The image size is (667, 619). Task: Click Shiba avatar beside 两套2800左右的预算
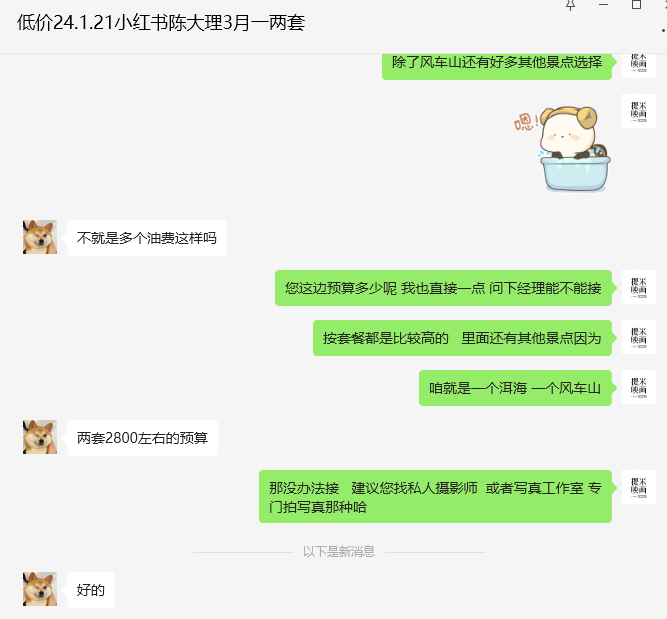pyautogui.click(x=40, y=437)
